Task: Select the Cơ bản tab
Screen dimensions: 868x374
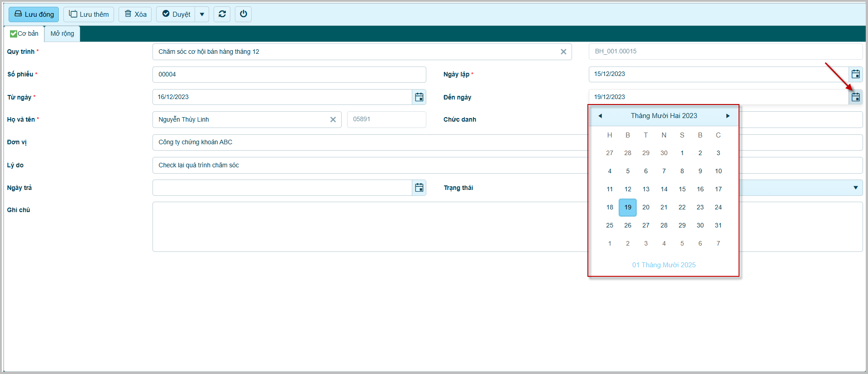Action: coord(24,33)
